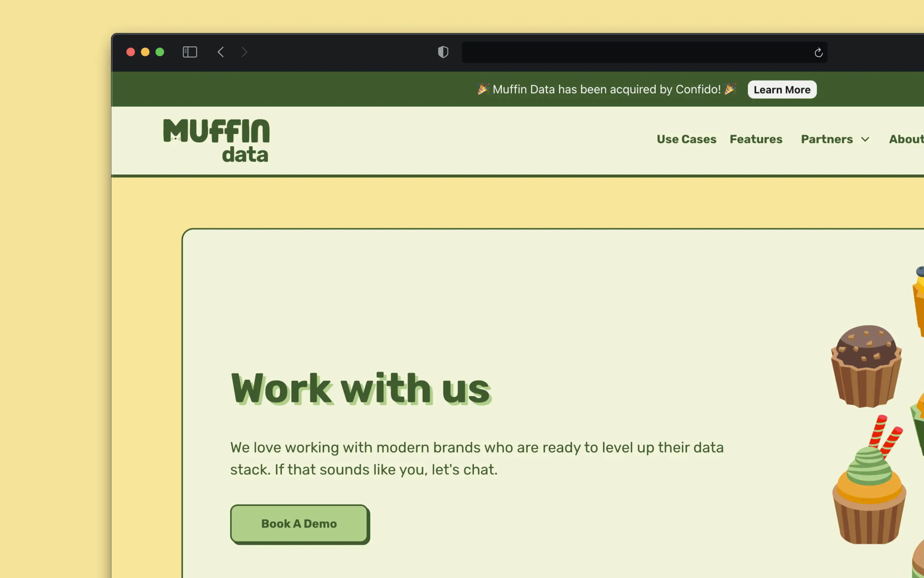Viewport: 924px width, 578px height.
Task: Click the green frosted cupcake illustration
Action: (869, 480)
